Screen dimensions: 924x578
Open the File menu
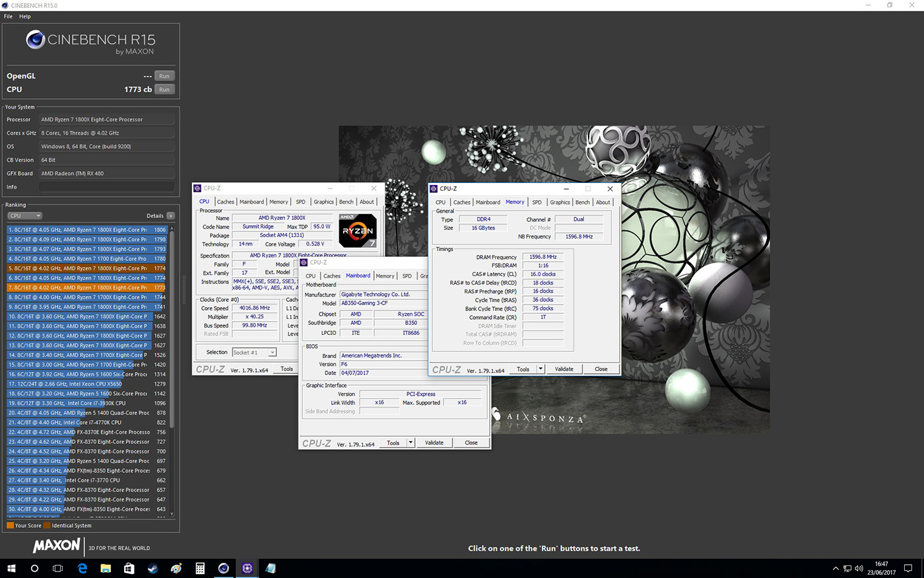[9, 16]
